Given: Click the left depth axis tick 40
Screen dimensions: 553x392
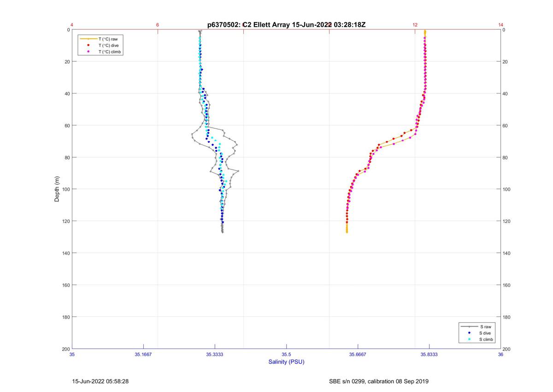Looking at the screenshot, I should 67,94.
